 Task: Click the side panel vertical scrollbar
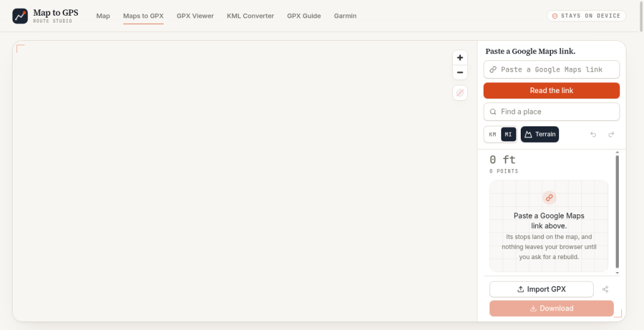point(617,212)
